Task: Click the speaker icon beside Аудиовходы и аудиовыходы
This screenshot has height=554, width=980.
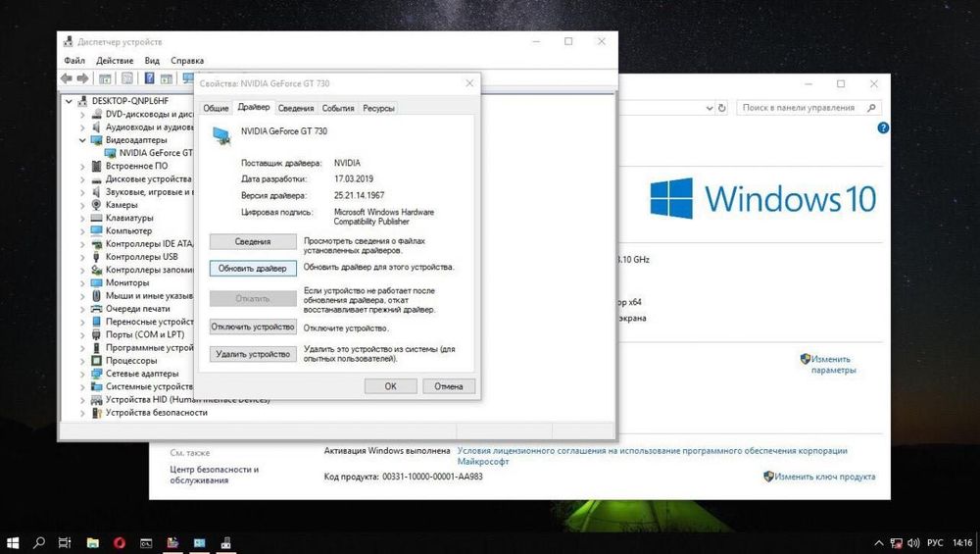Action: coord(96,126)
